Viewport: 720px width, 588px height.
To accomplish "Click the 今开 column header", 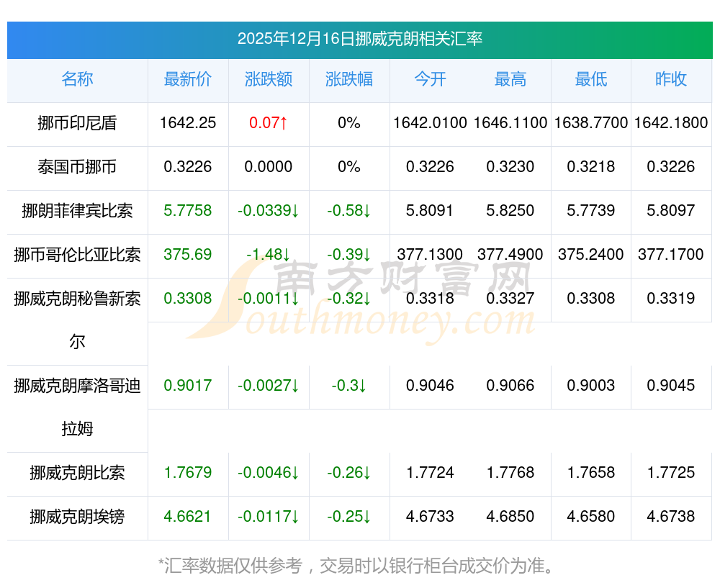I will pyautogui.click(x=430, y=79).
